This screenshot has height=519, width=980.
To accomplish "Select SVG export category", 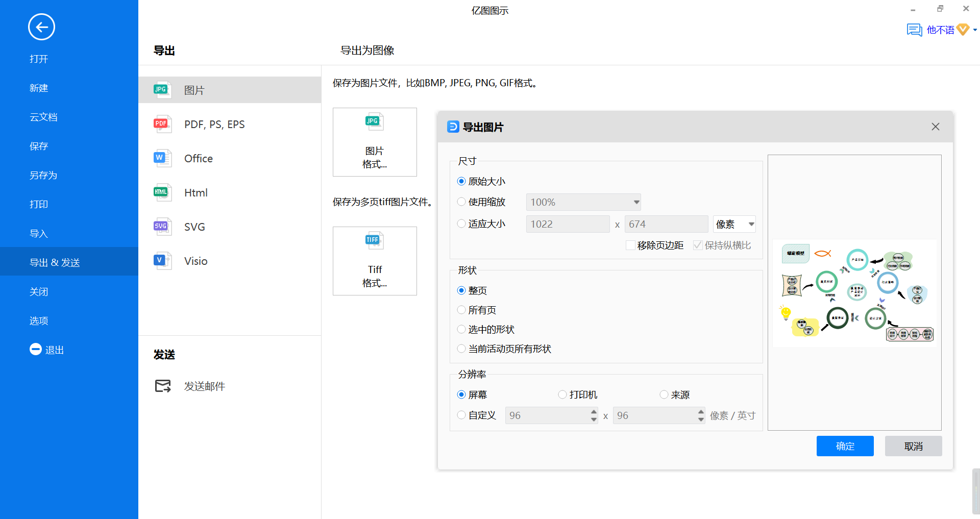I will 230,227.
